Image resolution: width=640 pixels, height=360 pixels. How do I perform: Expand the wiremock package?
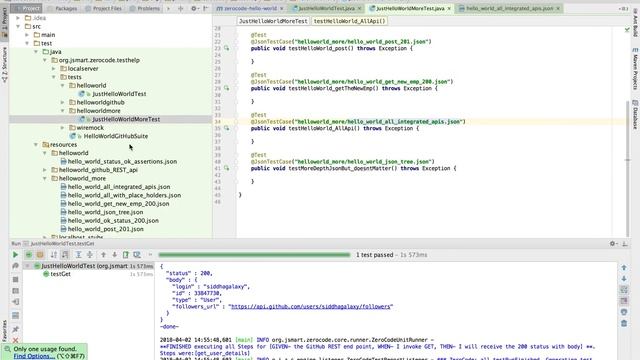[x=62, y=128]
